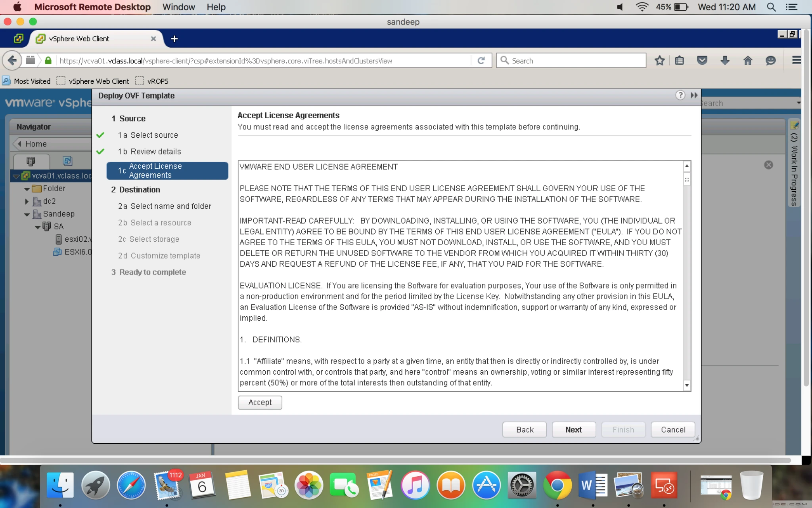Open Most Visited bookmarks folder
The width and height of the screenshot is (812, 508).
coord(27,81)
